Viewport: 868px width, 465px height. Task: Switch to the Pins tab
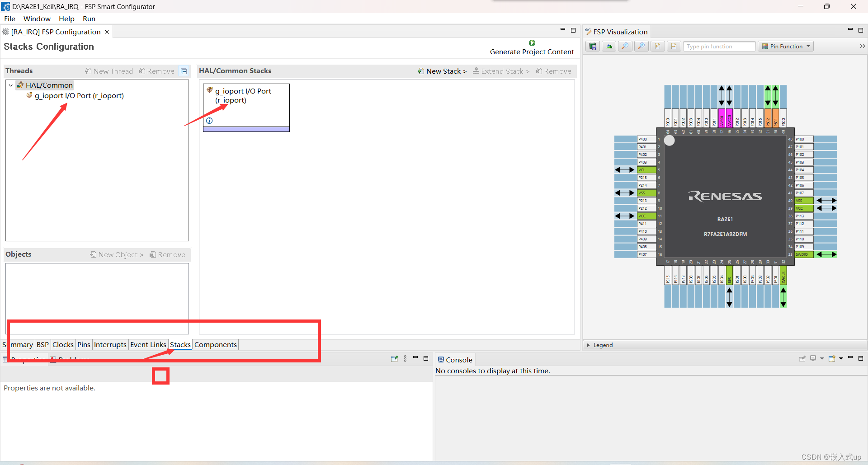(x=84, y=345)
